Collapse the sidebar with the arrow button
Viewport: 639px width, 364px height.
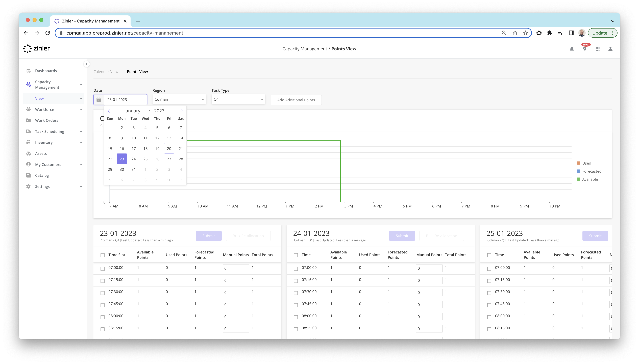coord(87,64)
